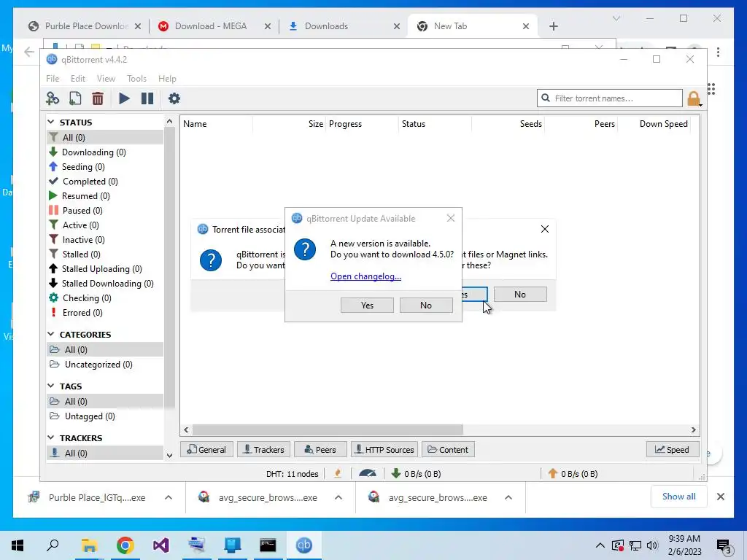Open Chrome's three-dot menu

[718, 52]
